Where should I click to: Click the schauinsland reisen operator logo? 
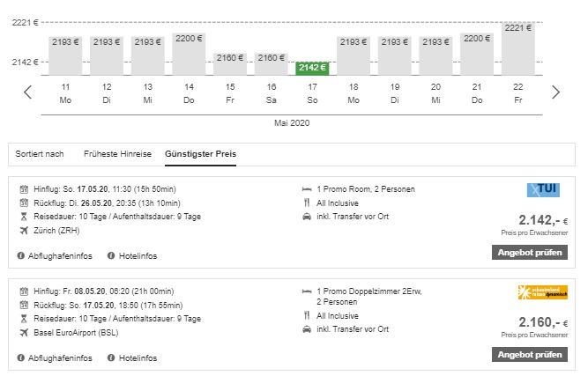tap(543, 292)
